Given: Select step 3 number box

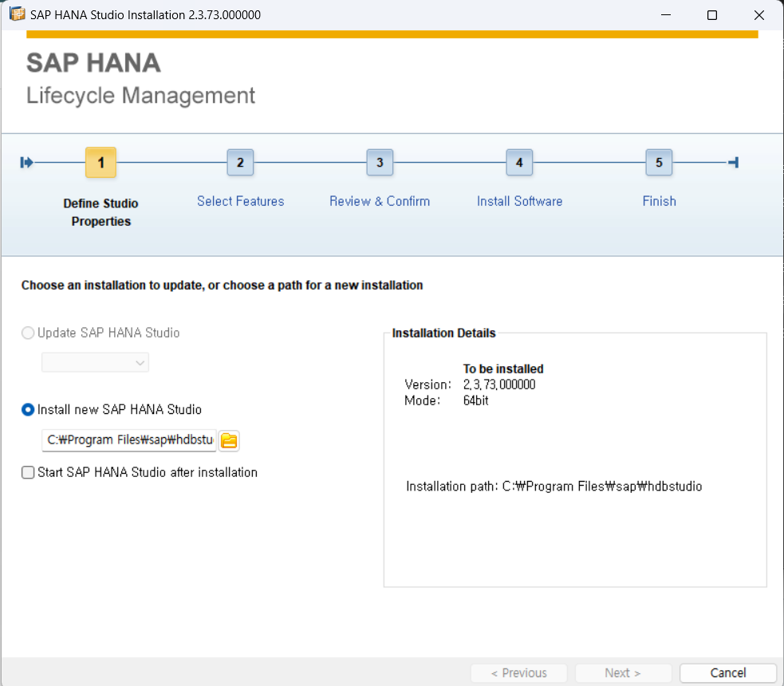Looking at the screenshot, I should pyautogui.click(x=380, y=163).
